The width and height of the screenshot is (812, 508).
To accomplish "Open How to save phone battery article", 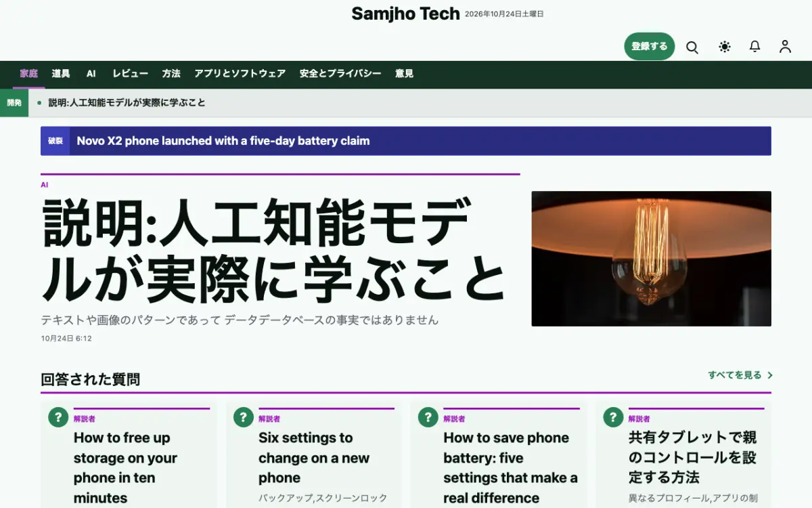I will [511, 467].
